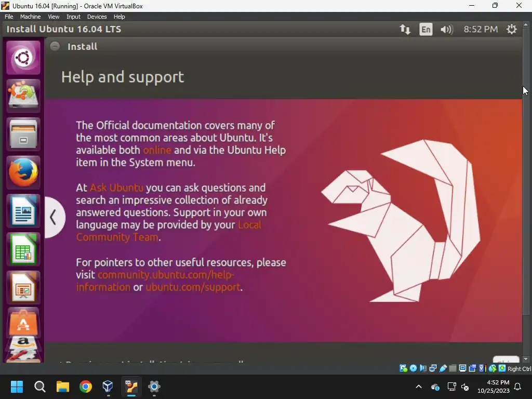Open the Devices menu
Viewport: 532px width, 399px height.
pyautogui.click(x=97, y=17)
